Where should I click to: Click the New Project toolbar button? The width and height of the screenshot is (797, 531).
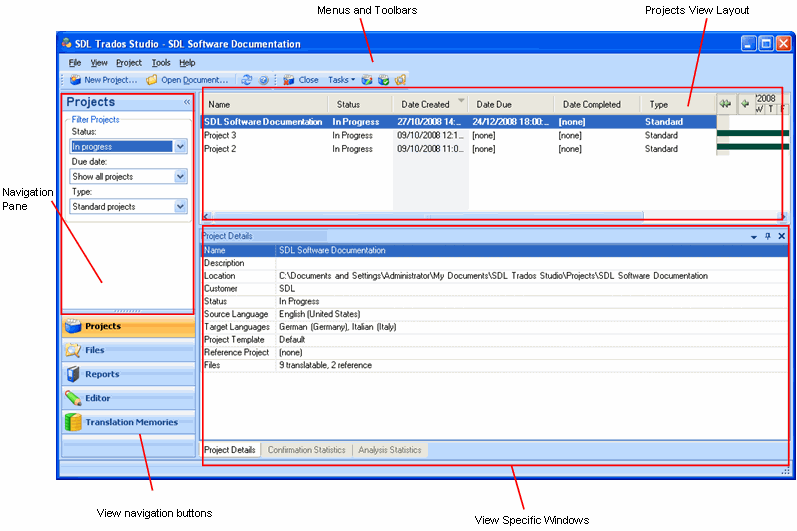(104, 80)
